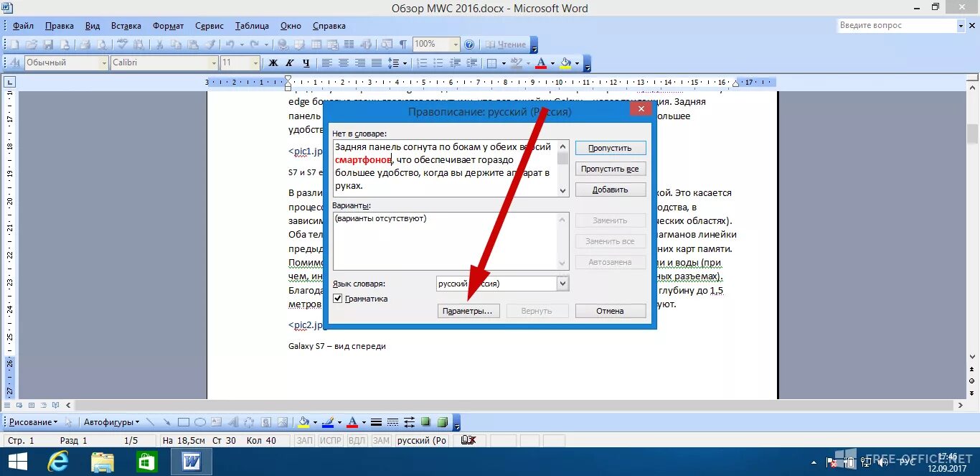Viewport: 980px width, 476px height.
Task: Click line color brush in drawing toolbar
Action: click(328, 422)
